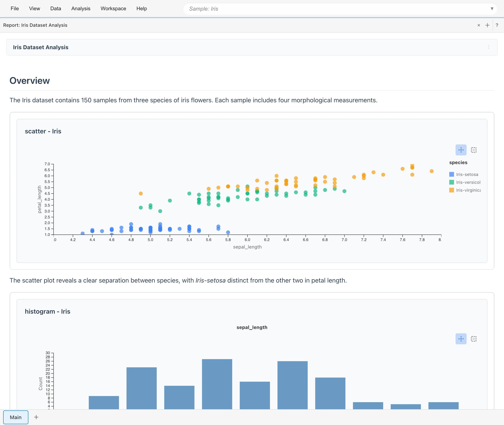Open the Workspace menu
Viewport: 504px width, 425px height.
click(113, 9)
